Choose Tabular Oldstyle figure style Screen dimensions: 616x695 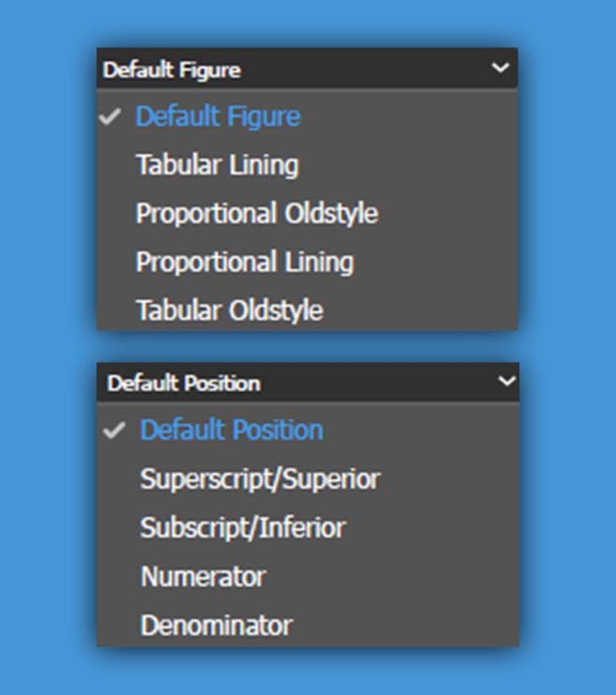click(230, 310)
